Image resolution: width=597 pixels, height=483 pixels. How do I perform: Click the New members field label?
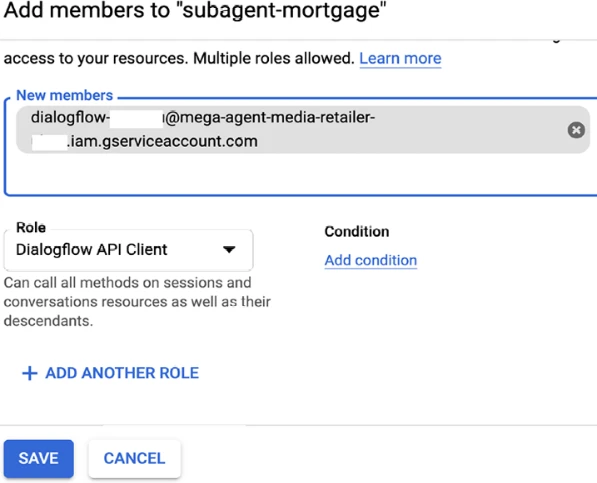point(64,95)
